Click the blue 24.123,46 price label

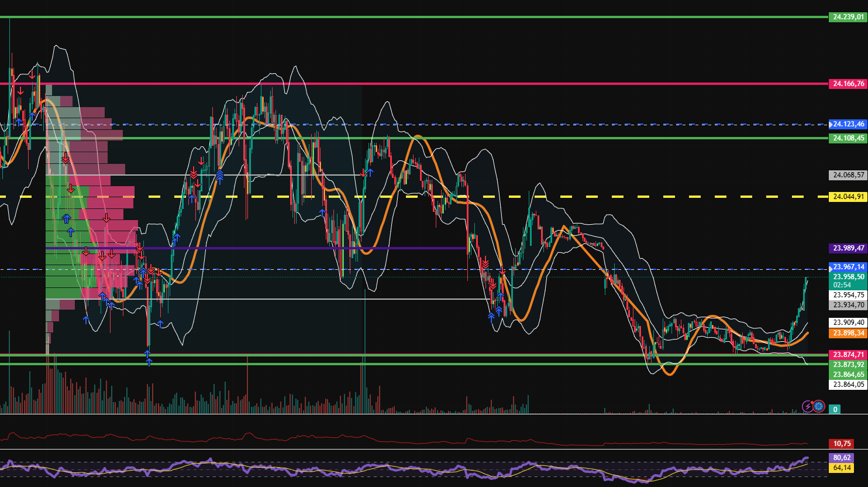point(848,124)
